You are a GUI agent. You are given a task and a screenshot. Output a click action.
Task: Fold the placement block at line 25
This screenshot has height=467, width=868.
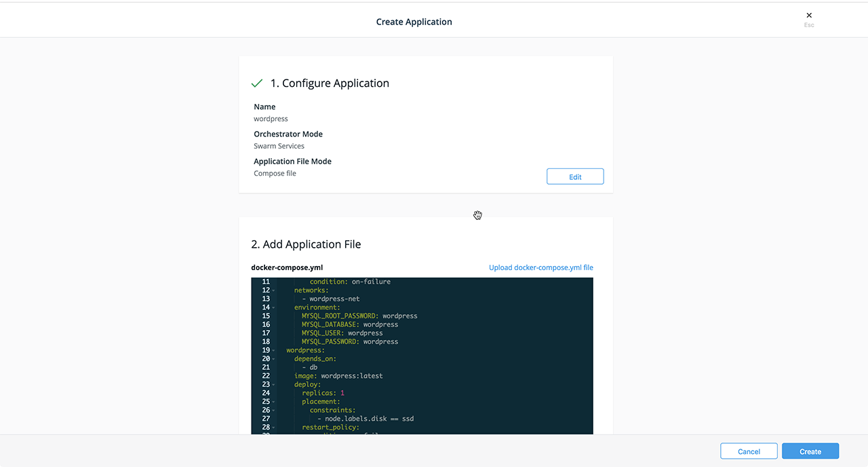tap(274, 402)
